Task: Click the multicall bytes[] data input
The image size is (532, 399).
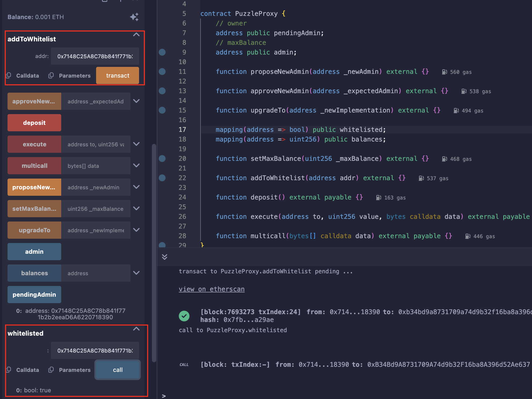Action: (x=96, y=166)
